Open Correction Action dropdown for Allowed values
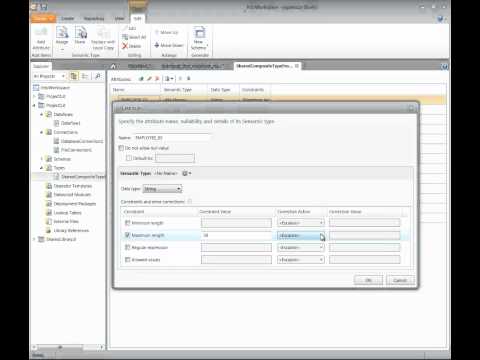The height and width of the screenshot is (360, 480). point(301,260)
